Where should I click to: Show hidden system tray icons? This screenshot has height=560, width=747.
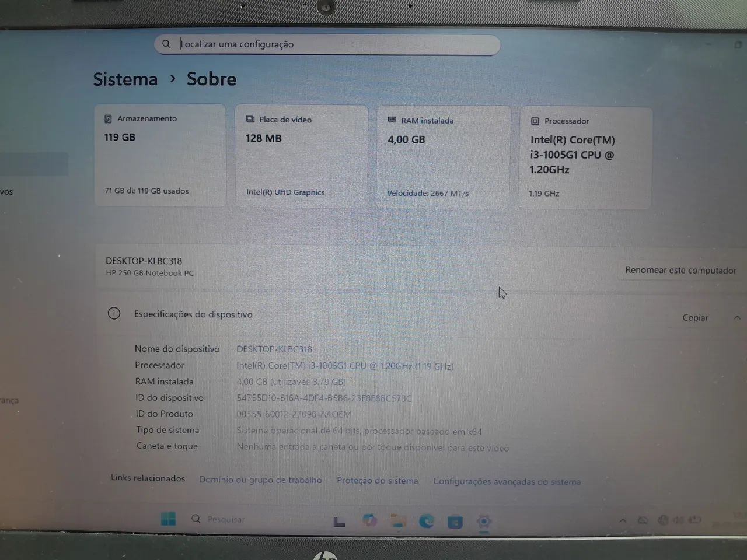623,520
